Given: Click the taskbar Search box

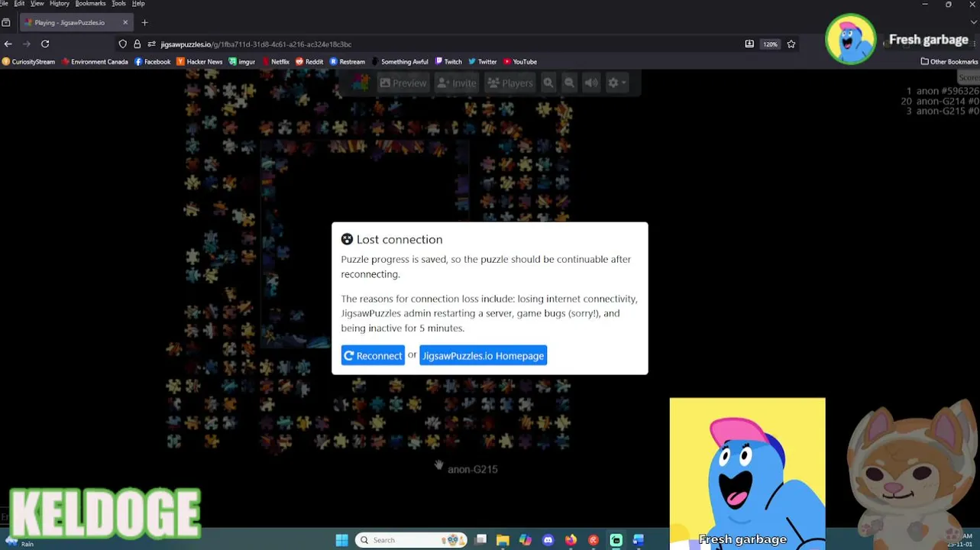Looking at the screenshot, I should point(411,540).
